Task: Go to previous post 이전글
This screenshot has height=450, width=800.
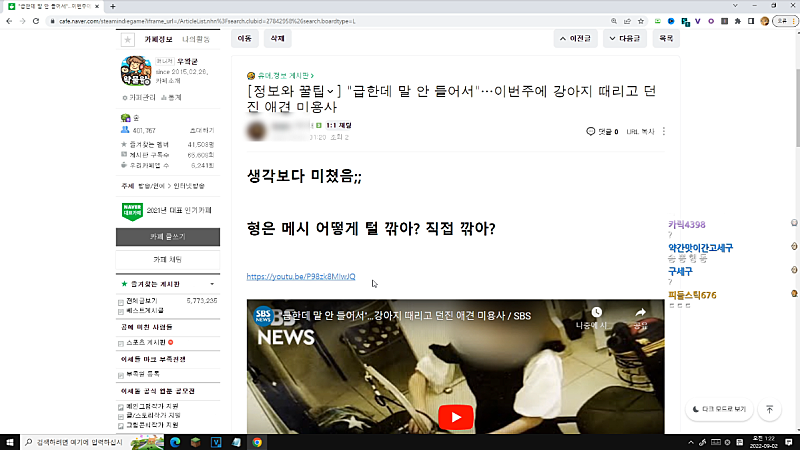Action: pyautogui.click(x=575, y=38)
